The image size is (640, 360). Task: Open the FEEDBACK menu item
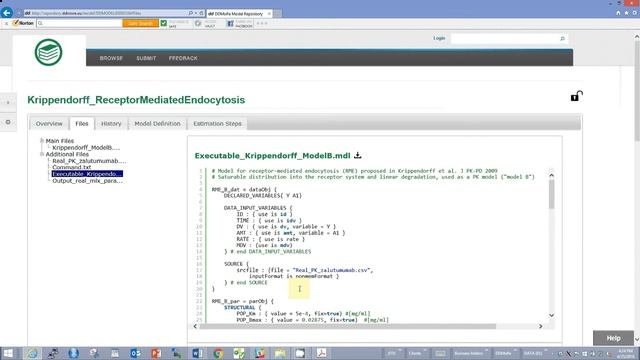point(183,58)
